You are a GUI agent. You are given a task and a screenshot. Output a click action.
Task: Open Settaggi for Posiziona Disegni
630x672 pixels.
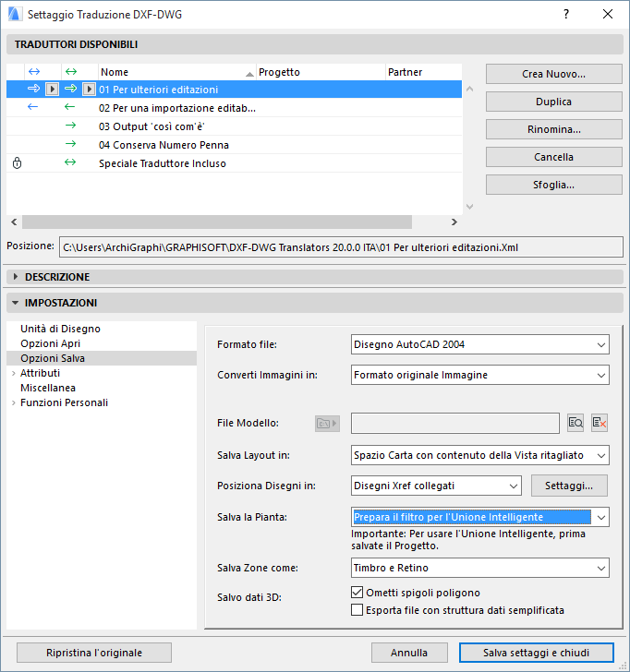(x=569, y=486)
